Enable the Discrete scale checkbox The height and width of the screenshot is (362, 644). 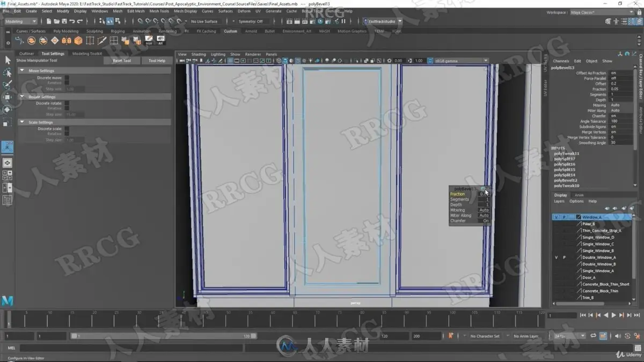67,129
